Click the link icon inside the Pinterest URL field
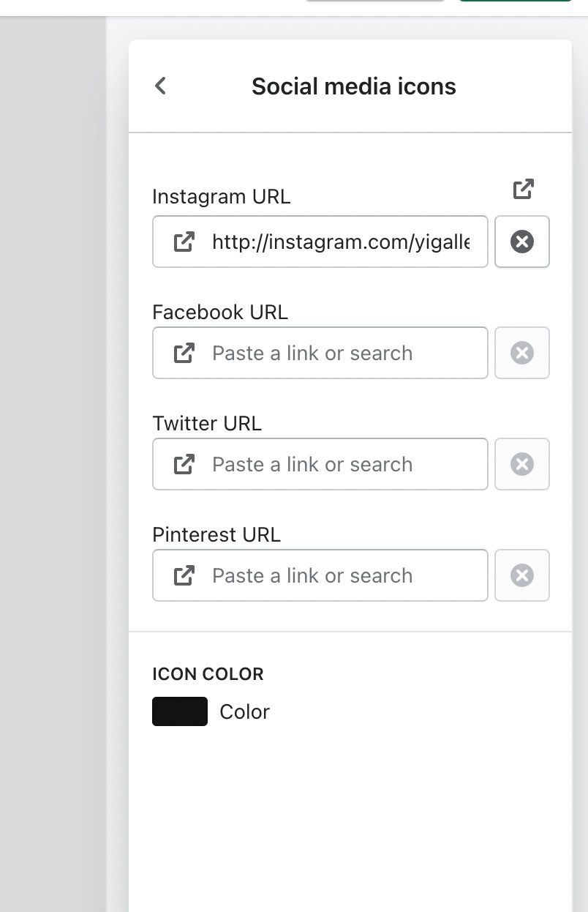 [x=184, y=575]
